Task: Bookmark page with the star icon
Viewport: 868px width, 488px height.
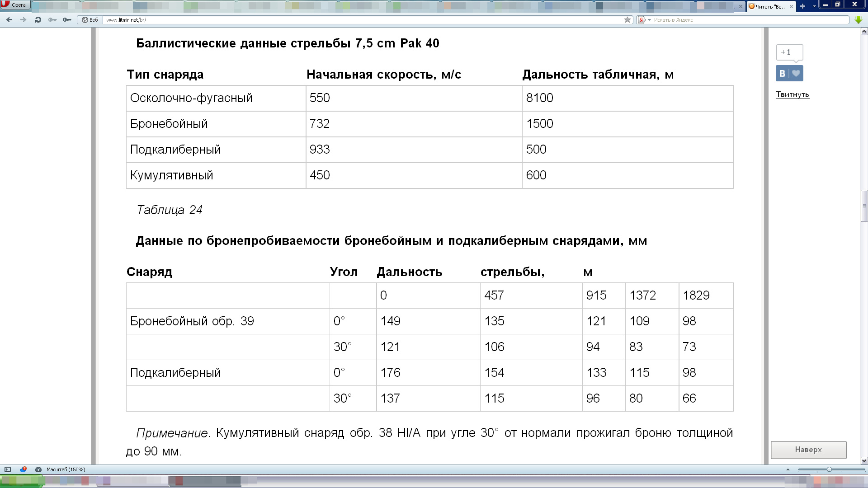Action: coord(627,20)
